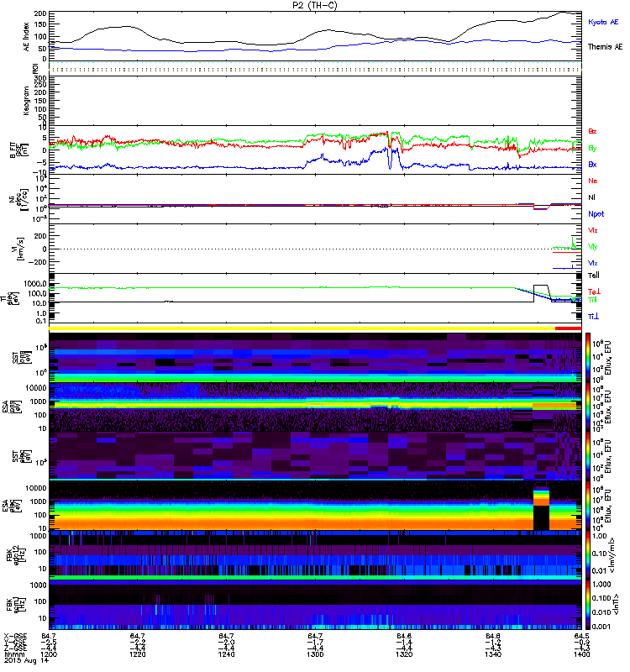The height and width of the screenshot is (672, 630).
Task: Click the "300" tick on Keogram axis
Action: coord(39,78)
